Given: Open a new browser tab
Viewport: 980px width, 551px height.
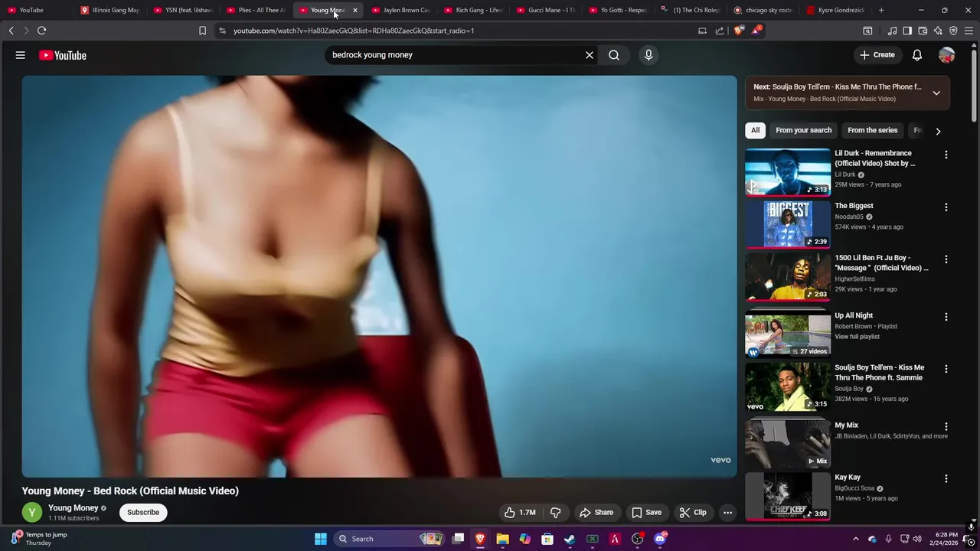Looking at the screenshot, I should [x=881, y=10].
